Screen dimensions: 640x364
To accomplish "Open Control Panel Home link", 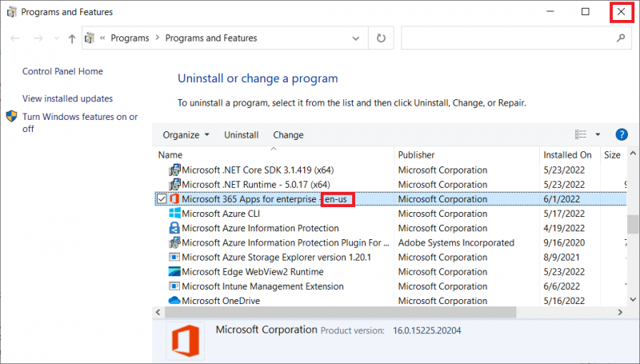I will [x=62, y=71].
